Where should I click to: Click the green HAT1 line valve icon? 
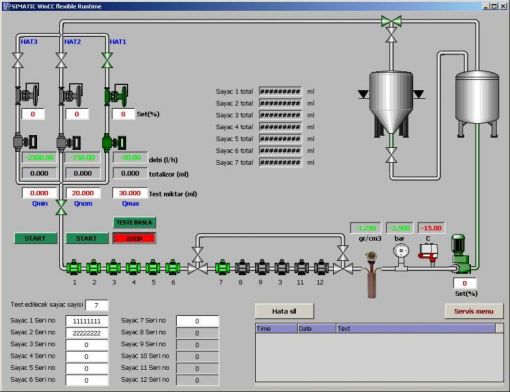pos(107,60)
